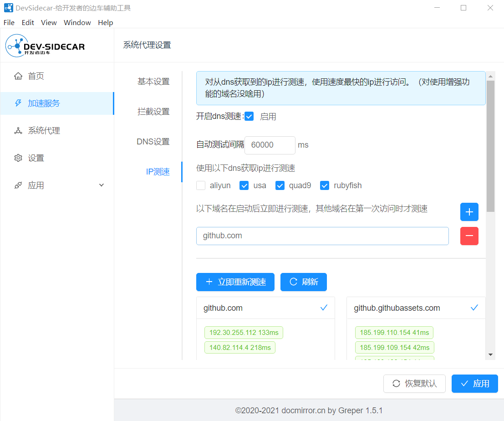Click the 立即重新测速 button
The image size is (504, 421).
click(235, 282)
